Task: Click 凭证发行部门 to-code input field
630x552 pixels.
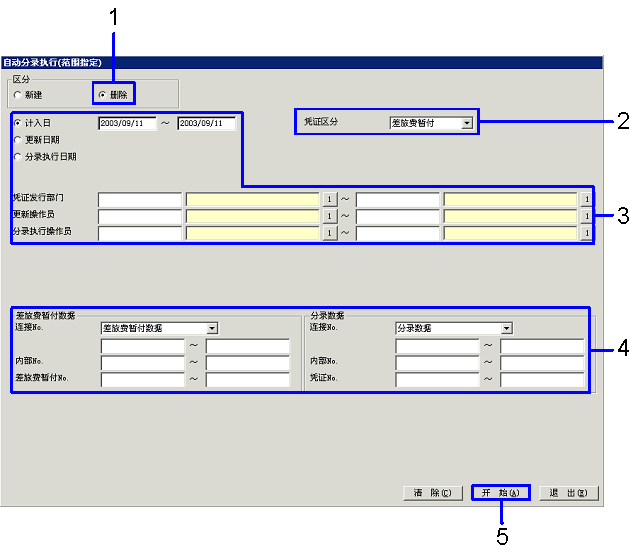Action: coord(398,199)
